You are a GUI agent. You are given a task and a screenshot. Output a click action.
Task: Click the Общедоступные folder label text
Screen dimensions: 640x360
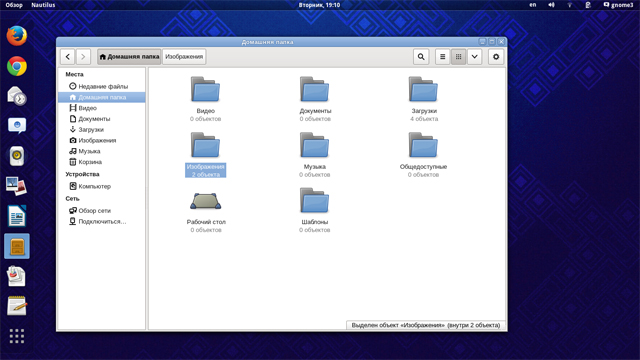423,167
